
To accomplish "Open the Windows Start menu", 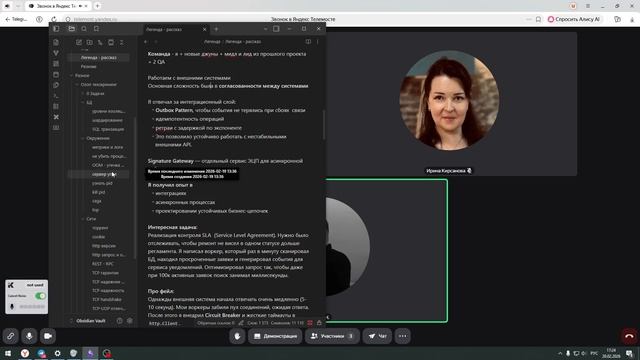I will [8, 353].
